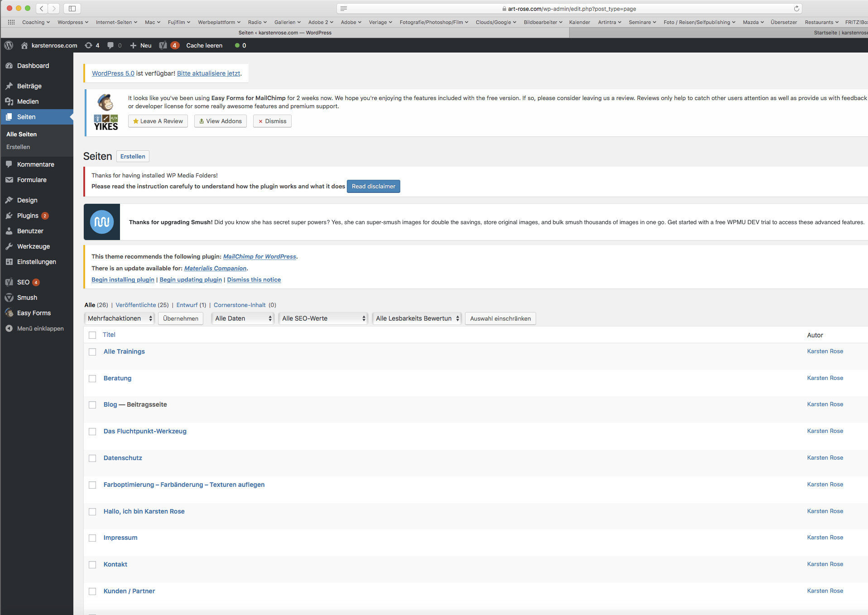Click Auswahl einschränken button
868x615 pixels.
coord(500,318)
